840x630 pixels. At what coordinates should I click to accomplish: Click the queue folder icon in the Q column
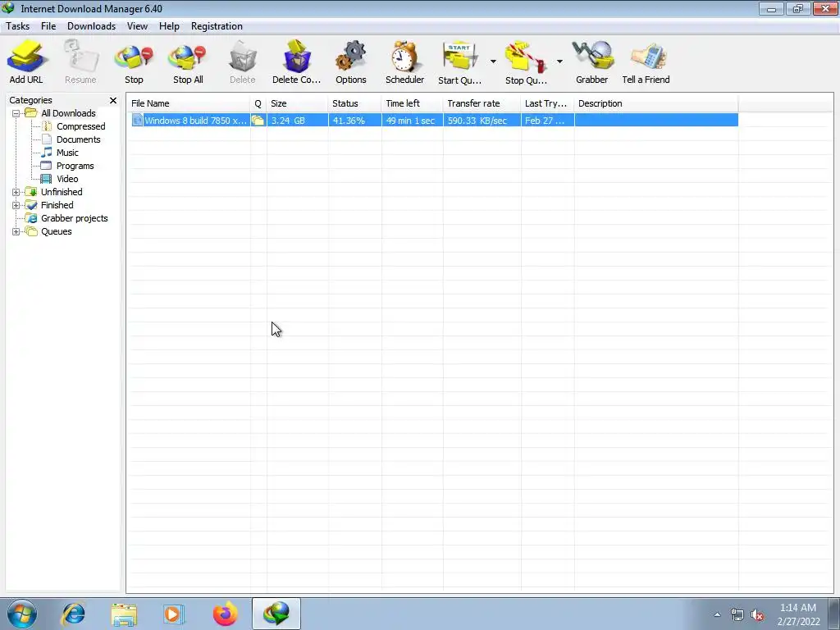[258, 121]
